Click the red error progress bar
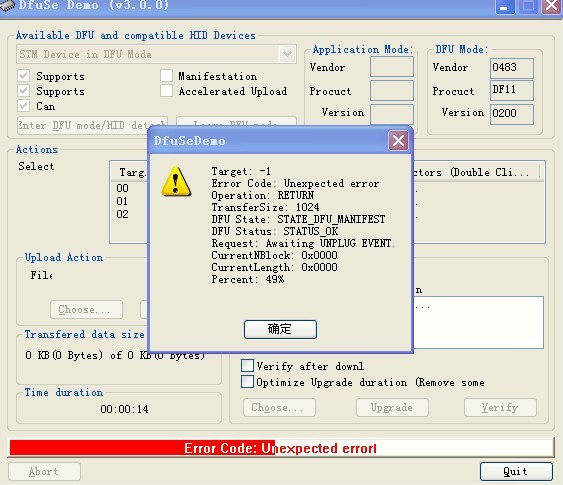Image resolution: width=563 pixels, height=485 pixels. (x=281, y=448)
